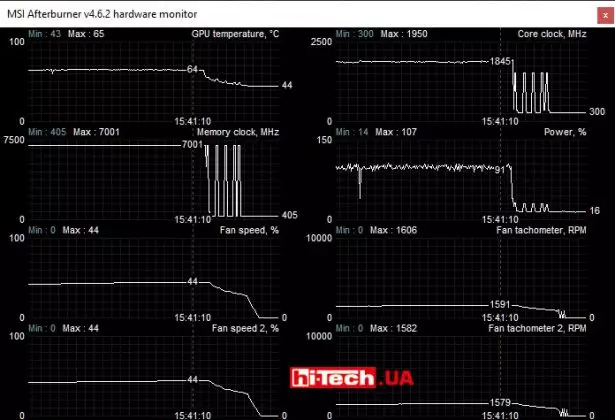Viewport: 615px width, 420px height.
Task: Click the 1579 fan tachometer 2 value
Action: (500, 402)
